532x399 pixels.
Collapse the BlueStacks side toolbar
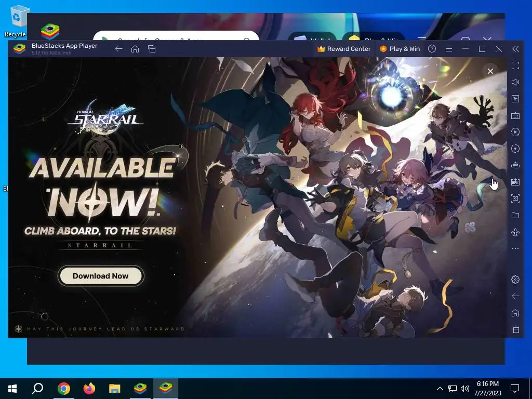(515, 49)
